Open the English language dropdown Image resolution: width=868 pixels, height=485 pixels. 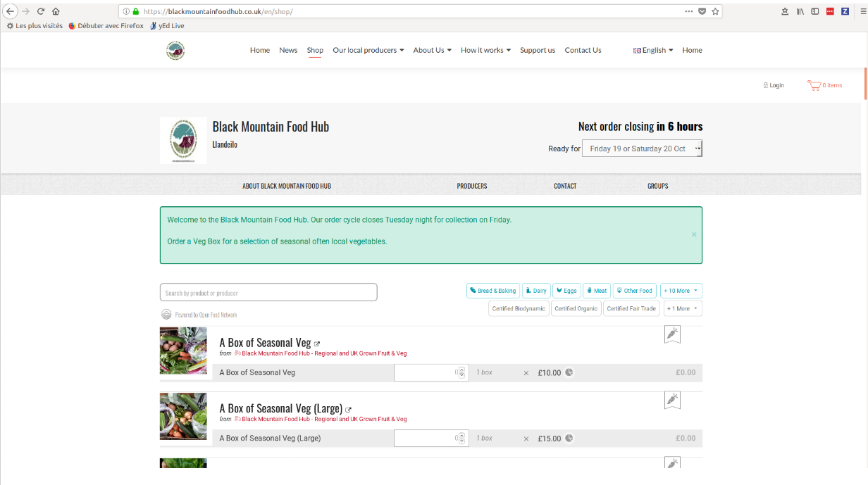click(x=653, y=50)
